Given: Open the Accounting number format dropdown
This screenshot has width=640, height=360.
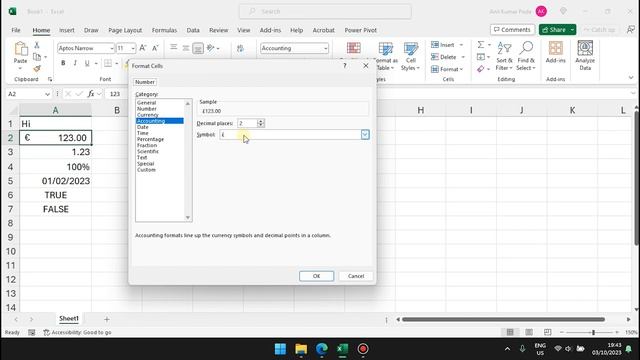Looking at the screenshot, I should pos(325,48).
